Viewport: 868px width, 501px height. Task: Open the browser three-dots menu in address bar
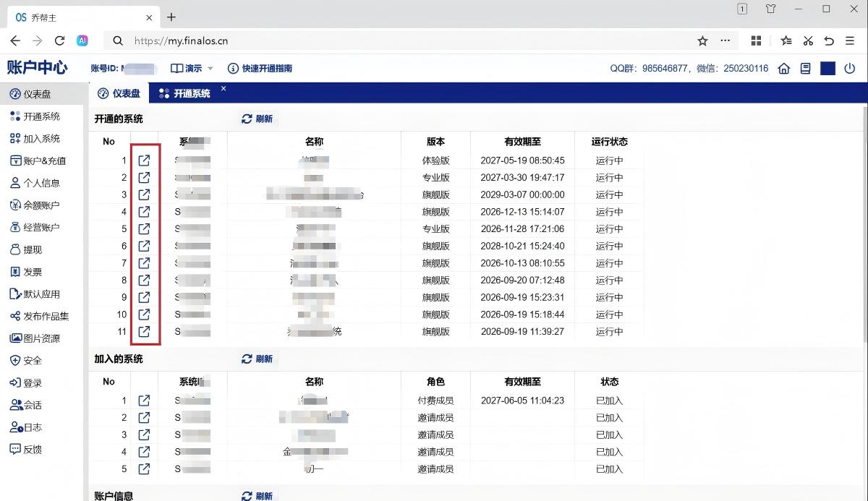click(725, 41)
